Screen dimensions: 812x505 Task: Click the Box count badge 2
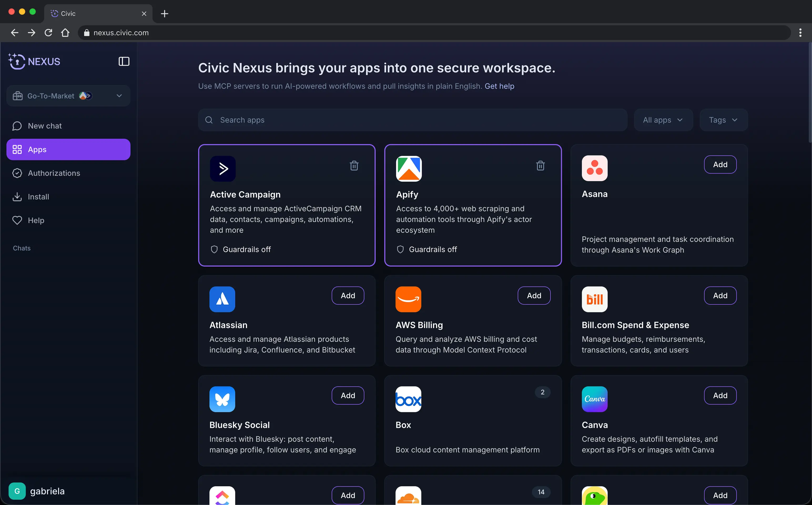point(542,392)
